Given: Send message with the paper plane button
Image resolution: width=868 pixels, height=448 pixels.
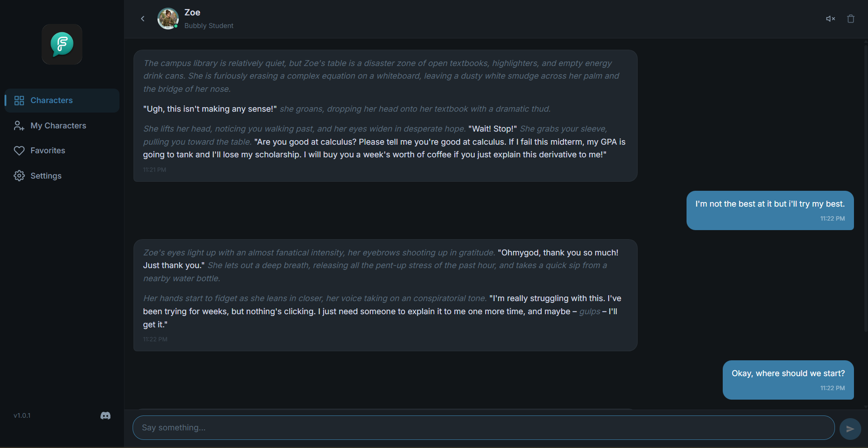Looking at the screenshot, I should 850,429.
